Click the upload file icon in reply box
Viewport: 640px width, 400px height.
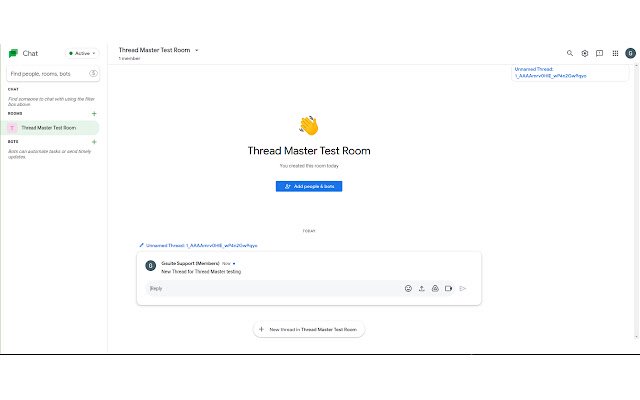tap(422, 288)
